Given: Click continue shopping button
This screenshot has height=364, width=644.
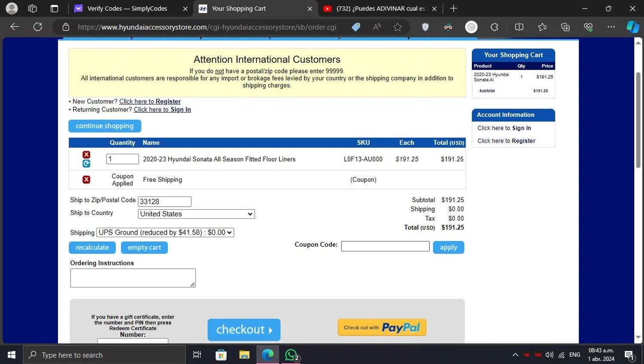Looking at the screenshot, I should [105, 126].
